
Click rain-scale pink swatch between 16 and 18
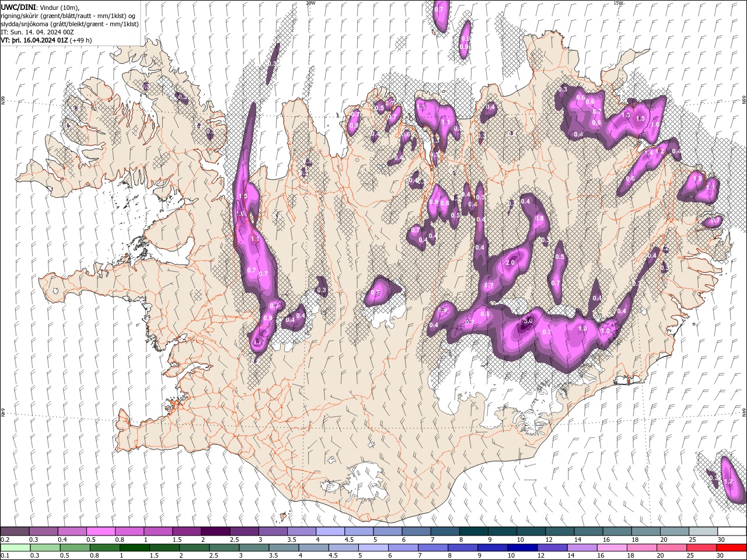pyautogui.click(x=613, y=548)
